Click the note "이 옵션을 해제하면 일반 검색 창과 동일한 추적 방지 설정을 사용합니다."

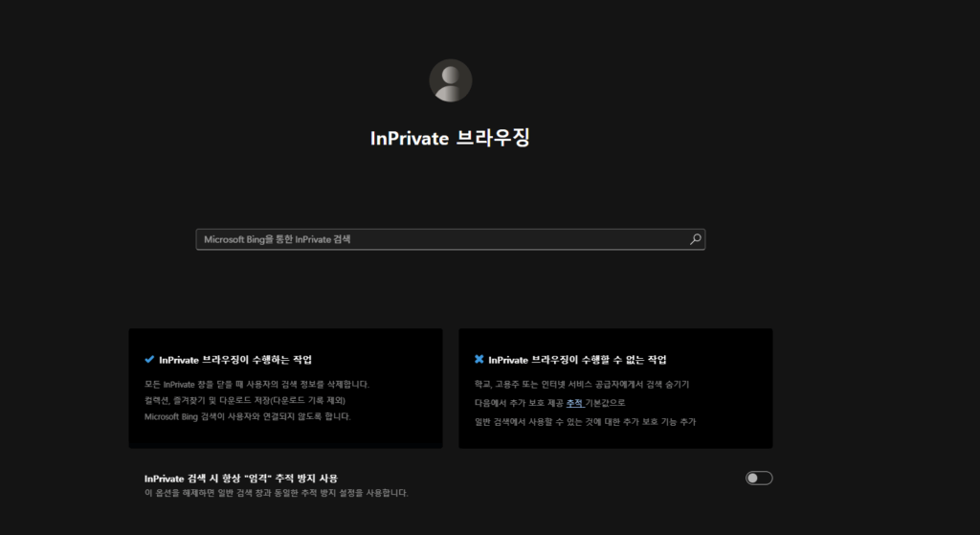point(277,493)
